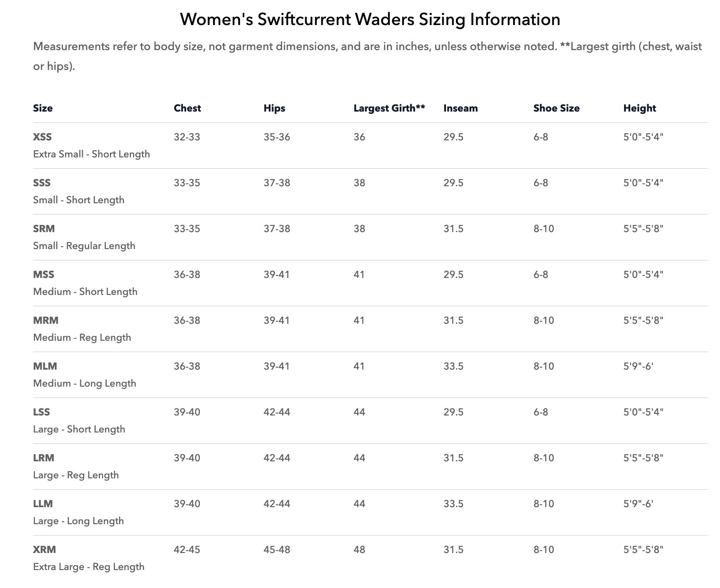The image size is (720, 588).
Task: Click the Size column header
Action: pos(43,108)
